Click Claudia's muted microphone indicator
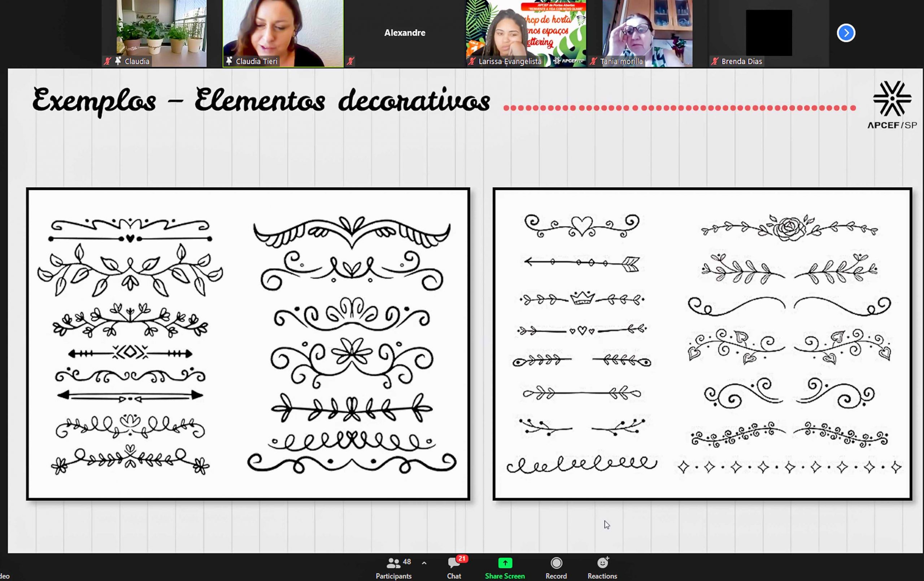This screenshot has width=924, height=581. coord(108,61)
